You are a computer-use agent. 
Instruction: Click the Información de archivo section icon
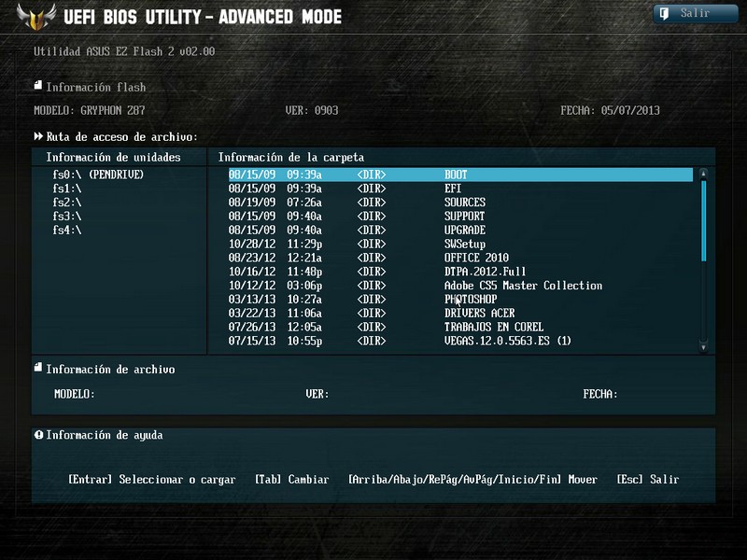pyautogui.click(x=38, y=368)
